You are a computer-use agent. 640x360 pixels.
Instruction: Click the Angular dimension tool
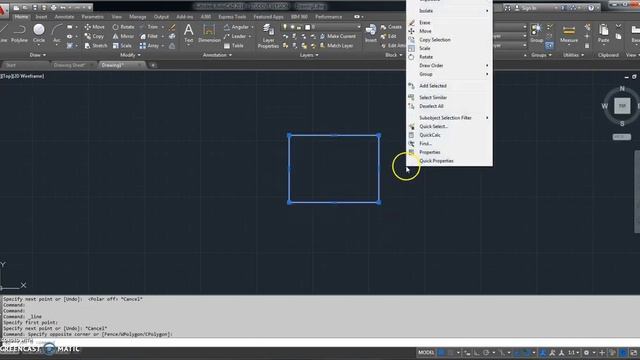click(x=236, y=27)
